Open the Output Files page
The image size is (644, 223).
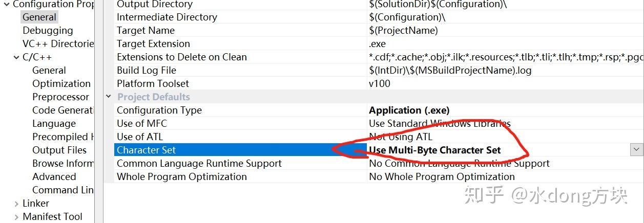tap(59, 150)
